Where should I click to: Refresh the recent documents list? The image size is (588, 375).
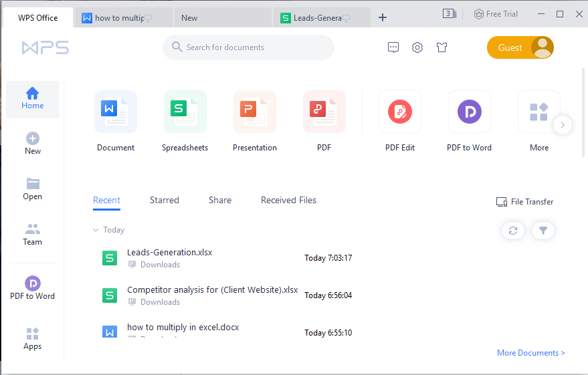click(x=513, y=231)
